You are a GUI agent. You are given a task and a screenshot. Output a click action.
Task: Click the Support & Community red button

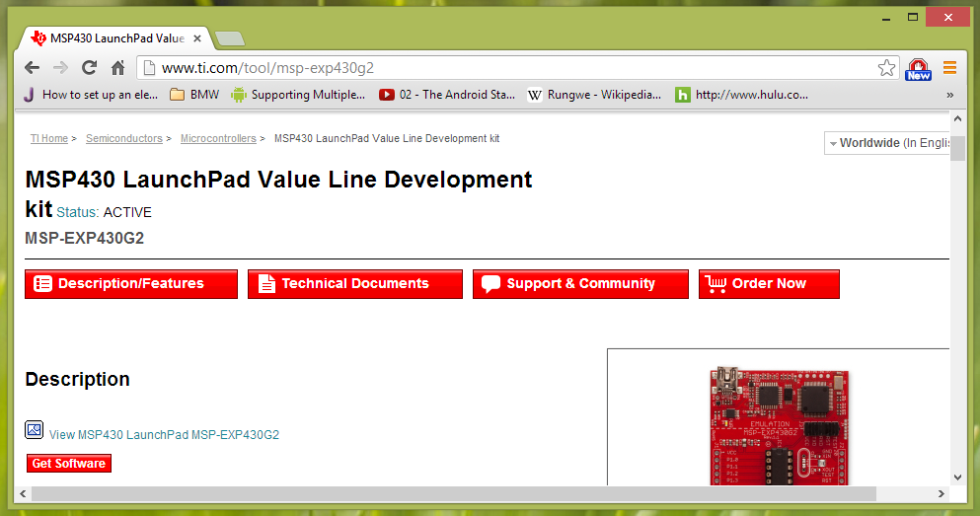580,284
